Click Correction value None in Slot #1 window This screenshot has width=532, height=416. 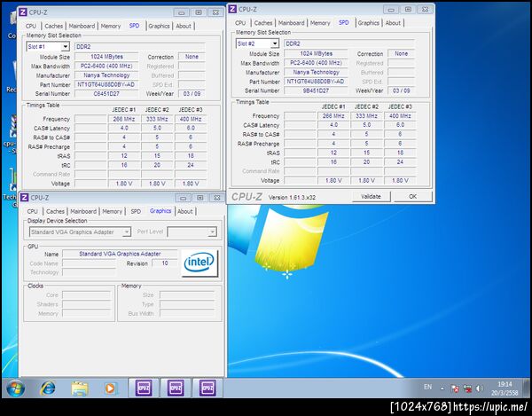pyautogui.click(x=192, y=57)
